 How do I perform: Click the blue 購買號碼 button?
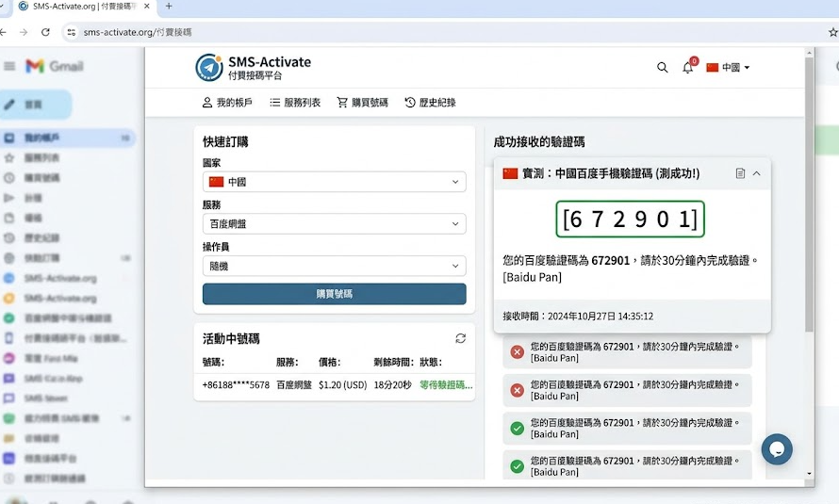pyautogui.click(x=335, y=294)
